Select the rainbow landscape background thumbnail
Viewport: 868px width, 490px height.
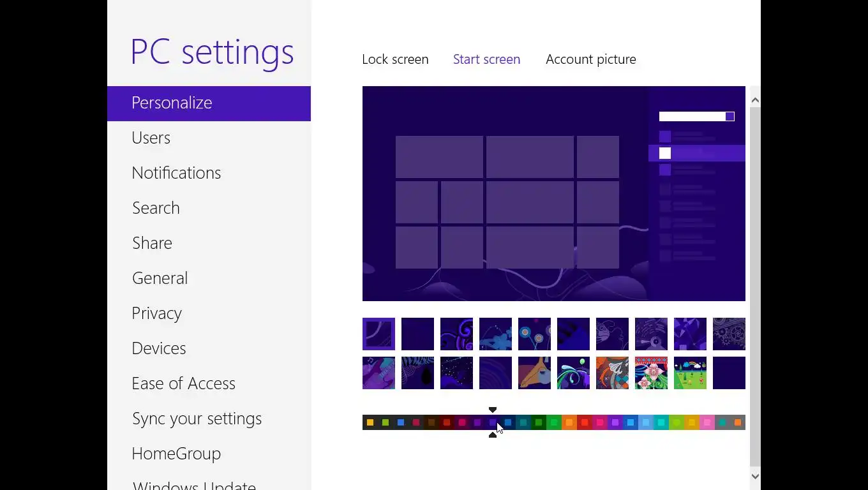[x=690, y=373]
